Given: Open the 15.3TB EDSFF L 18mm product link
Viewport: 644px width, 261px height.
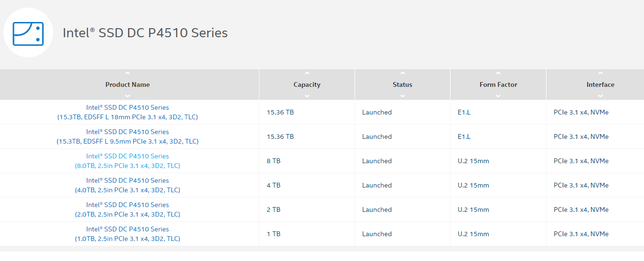Looking at the screenshot, I should [x=128, y=112].
